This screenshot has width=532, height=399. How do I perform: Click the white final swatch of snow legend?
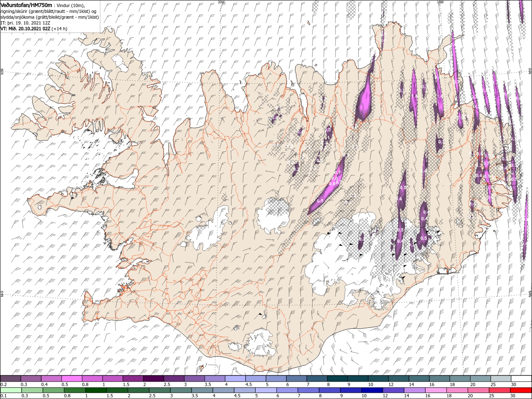coord(521,379)
